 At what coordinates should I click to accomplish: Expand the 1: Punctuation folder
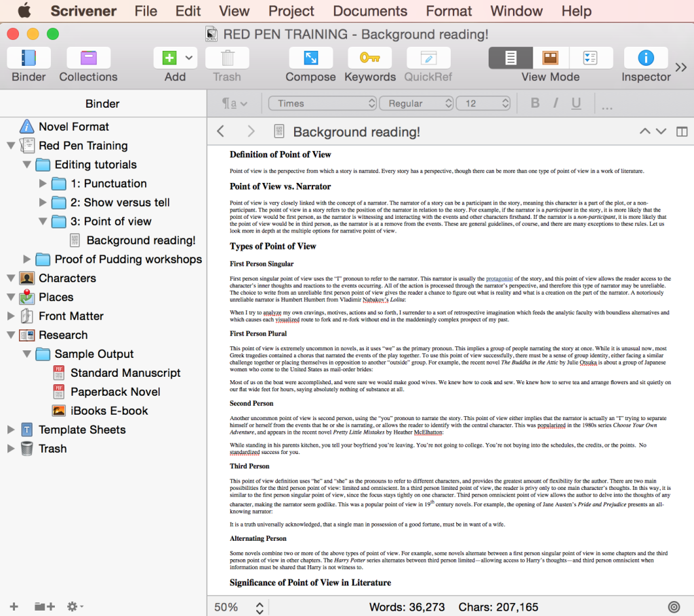pyautogui.click(x=43, y=184)
